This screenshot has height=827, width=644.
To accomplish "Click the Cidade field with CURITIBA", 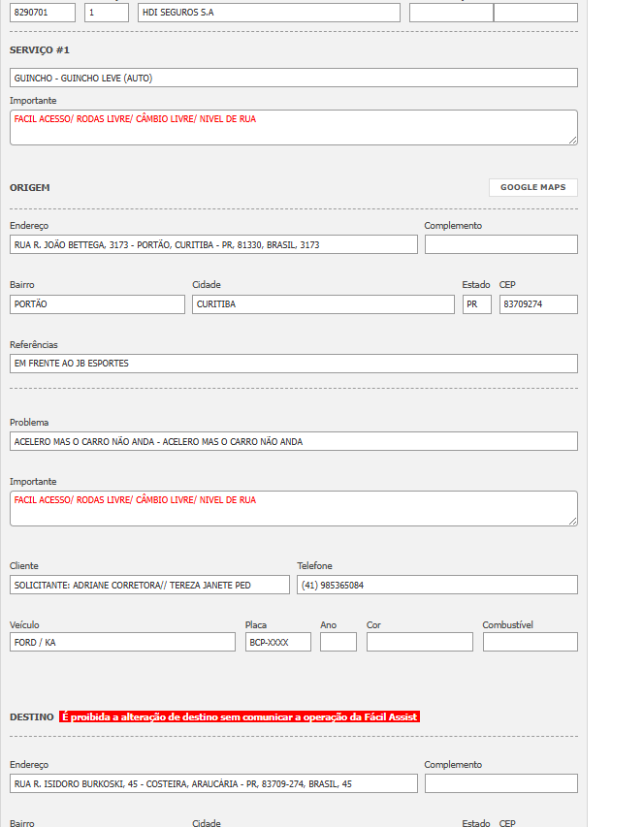I will pos(322,304).
